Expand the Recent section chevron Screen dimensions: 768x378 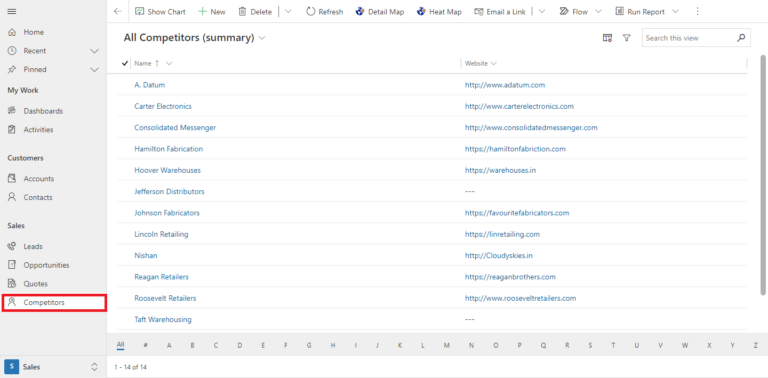click(95, 51)
